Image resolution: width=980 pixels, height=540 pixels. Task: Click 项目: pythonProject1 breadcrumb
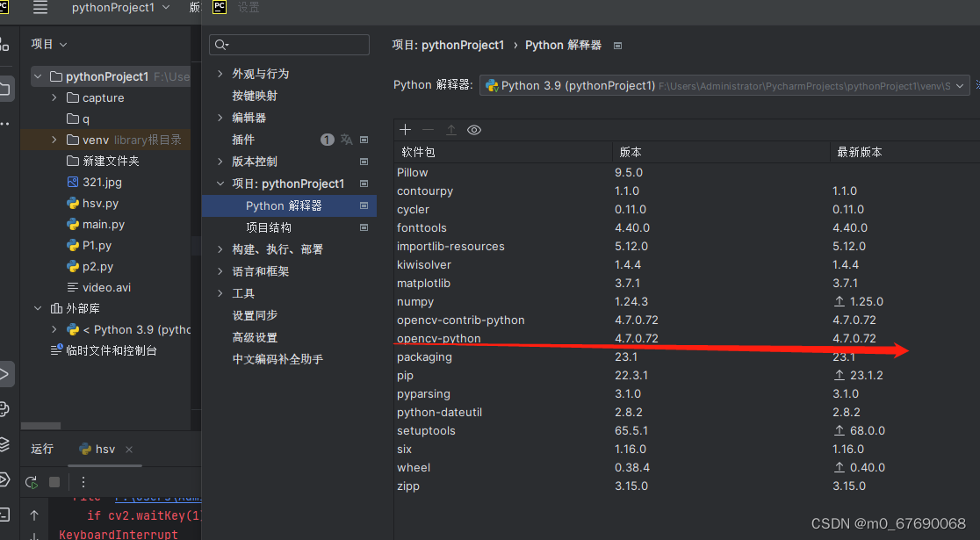[x=448, y=45]
